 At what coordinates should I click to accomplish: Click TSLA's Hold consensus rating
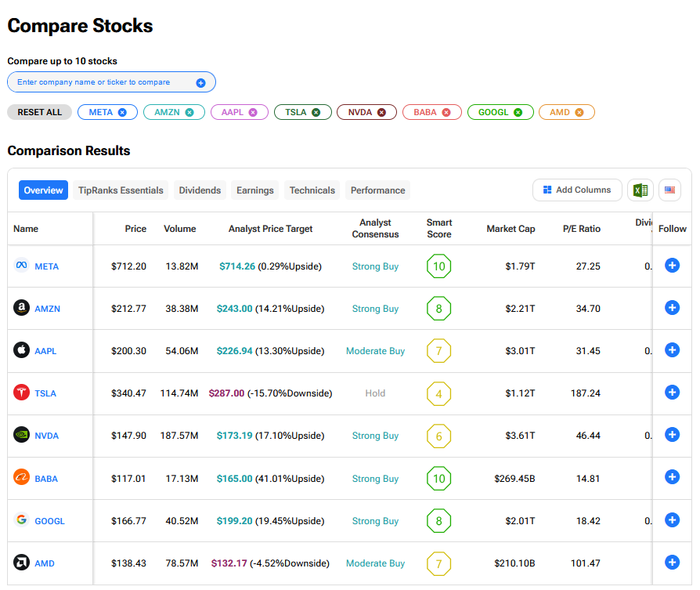375,393
